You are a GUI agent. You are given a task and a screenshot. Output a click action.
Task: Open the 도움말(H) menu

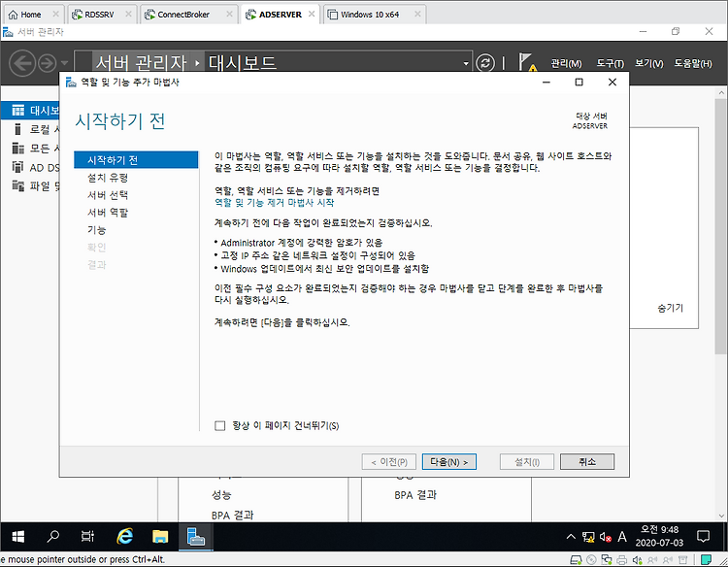693,63
